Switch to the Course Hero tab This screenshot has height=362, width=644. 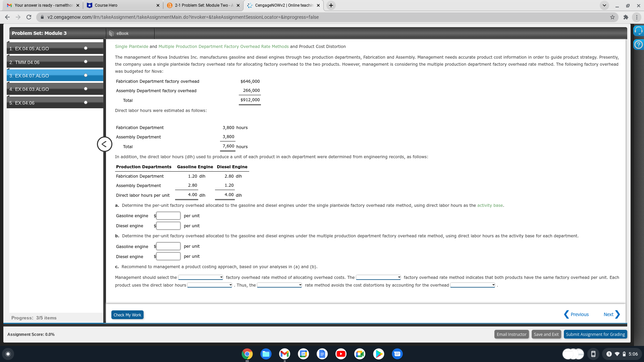[121, 5]
